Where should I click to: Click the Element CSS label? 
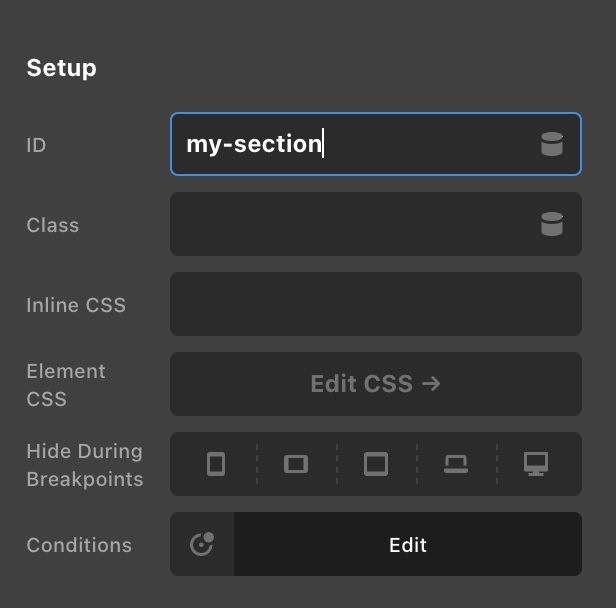coord(66,385)
